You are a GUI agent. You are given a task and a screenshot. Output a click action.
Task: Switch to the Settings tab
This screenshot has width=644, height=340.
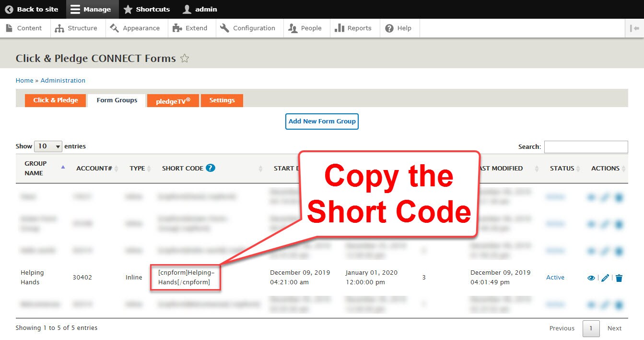point(222,100)
